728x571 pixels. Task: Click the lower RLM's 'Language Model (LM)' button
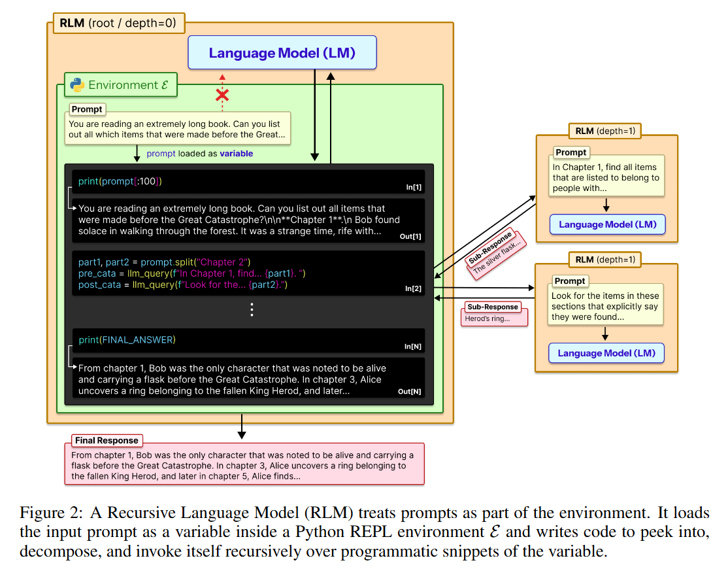click(x=607, y=353)
